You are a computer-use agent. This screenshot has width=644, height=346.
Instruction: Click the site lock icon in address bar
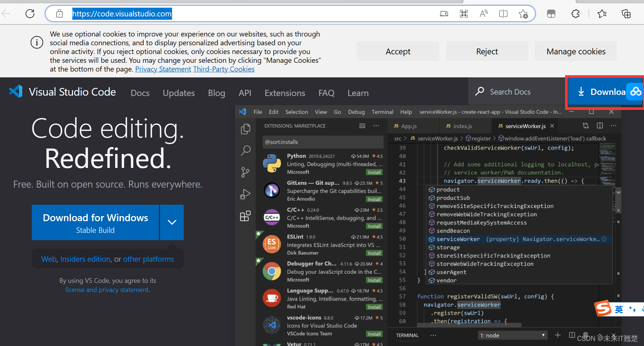coord(60,14)
